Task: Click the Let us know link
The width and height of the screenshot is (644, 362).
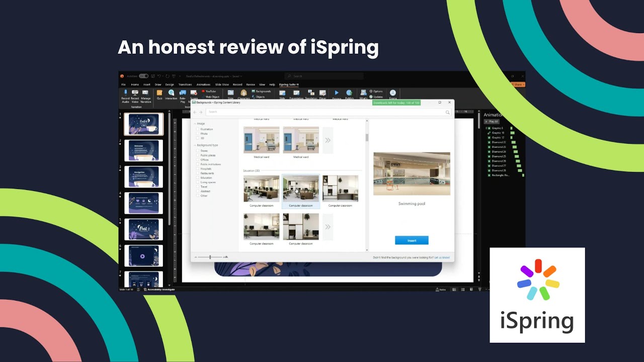Action: pos(442,257)
